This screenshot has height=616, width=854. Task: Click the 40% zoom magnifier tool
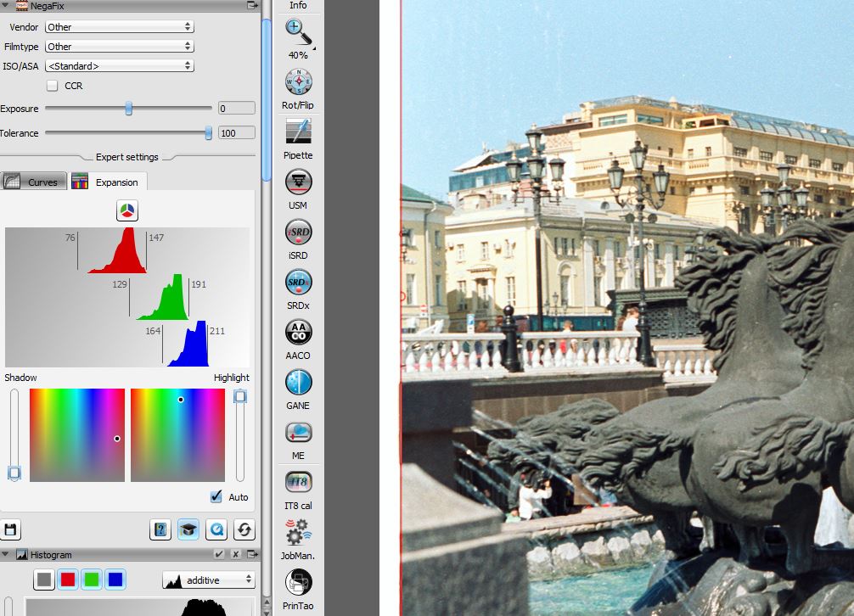298,32
